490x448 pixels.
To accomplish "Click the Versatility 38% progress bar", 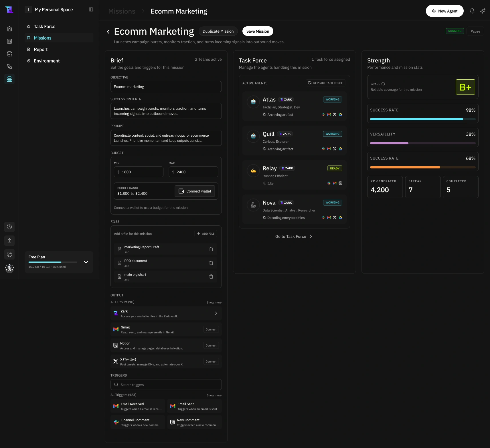I will pyautogui.click(x=423, y=143).
